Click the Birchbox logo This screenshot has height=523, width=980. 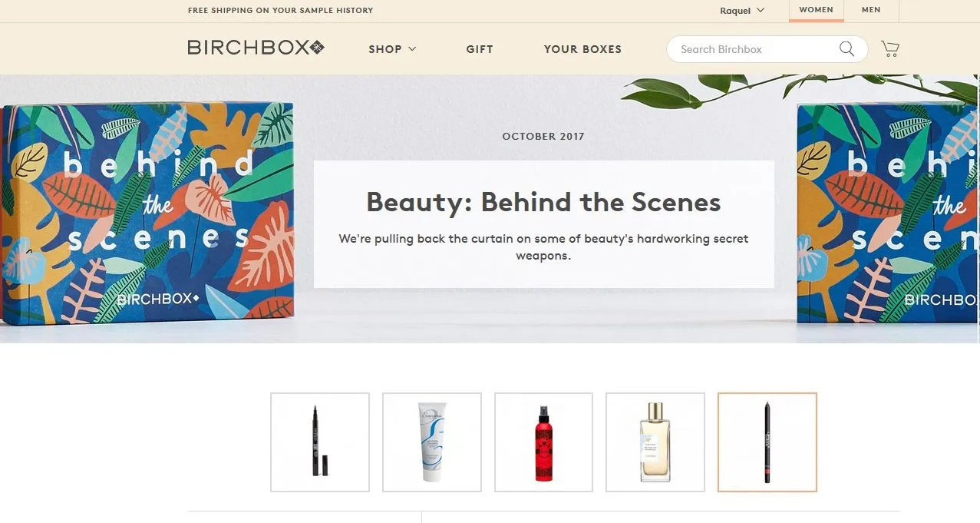coord(256,48)
